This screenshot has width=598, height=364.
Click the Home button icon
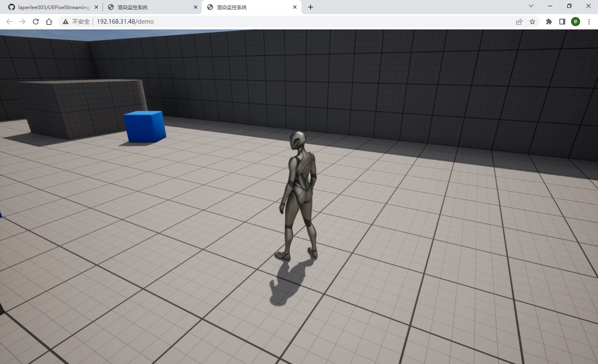coord(49,21)
